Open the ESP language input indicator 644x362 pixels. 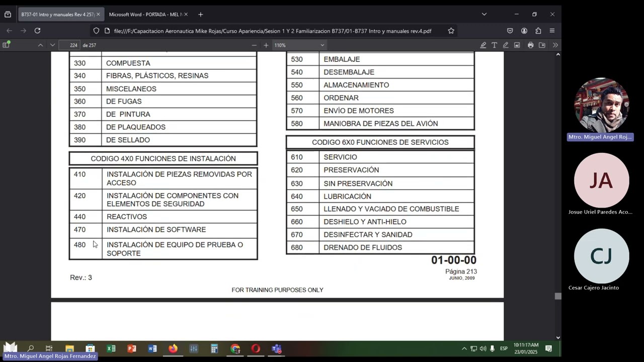[x=504, y=348]
